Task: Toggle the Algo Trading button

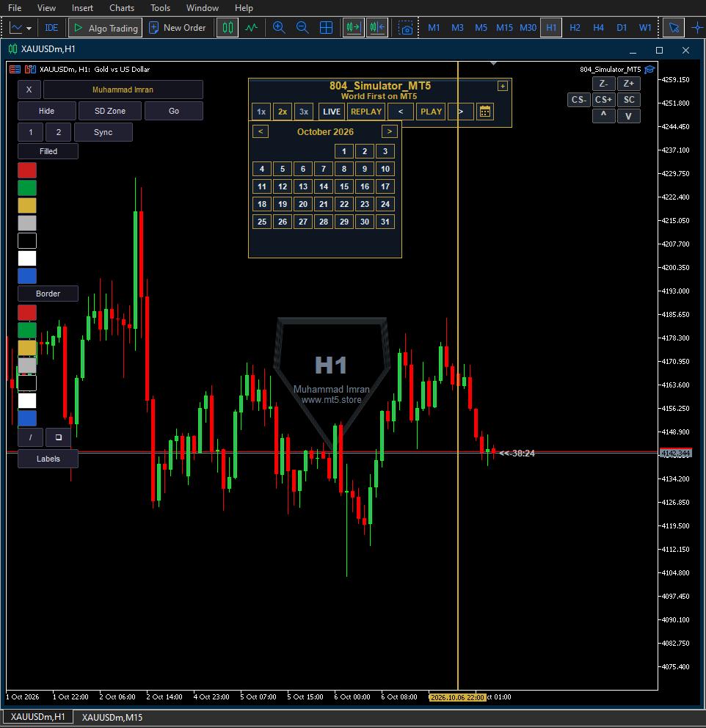Action: coord(106,28)
